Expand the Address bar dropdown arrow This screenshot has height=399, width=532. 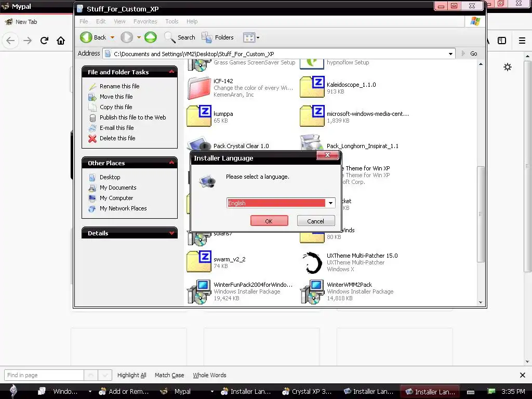click(450, 54)
